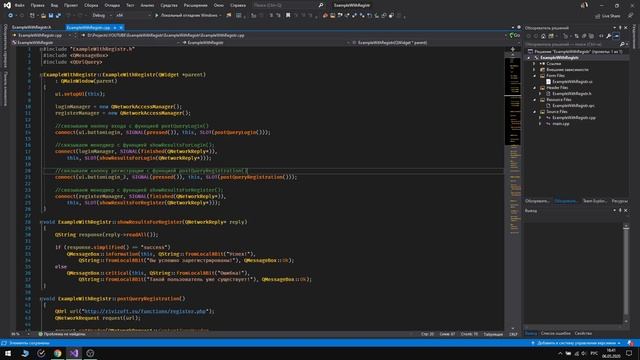Close the ExampleWithRegistr.cpp editor tab
This screenshot has height=360, width=640.
121,28
